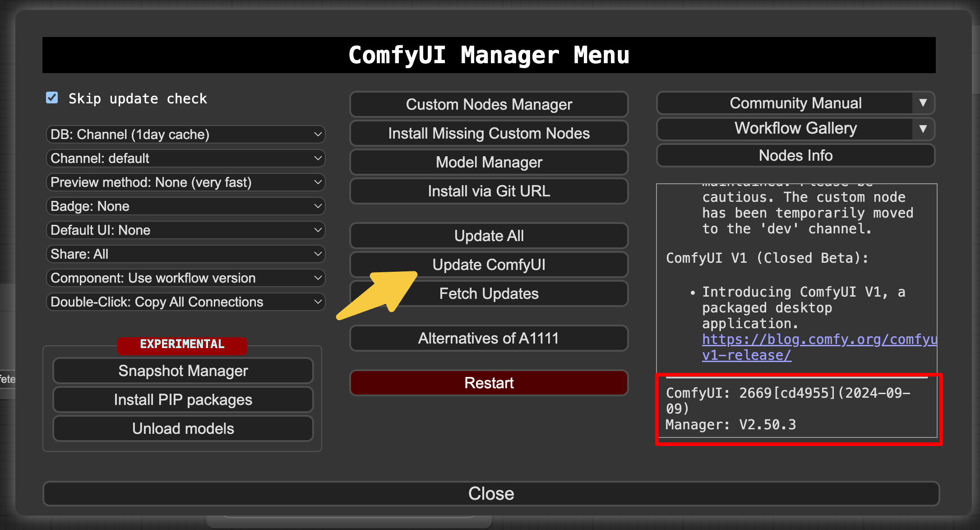The width and height of the screenshot is (980, 530).
Task: Open Double-Click action dropdown
Action: (185, 302)
